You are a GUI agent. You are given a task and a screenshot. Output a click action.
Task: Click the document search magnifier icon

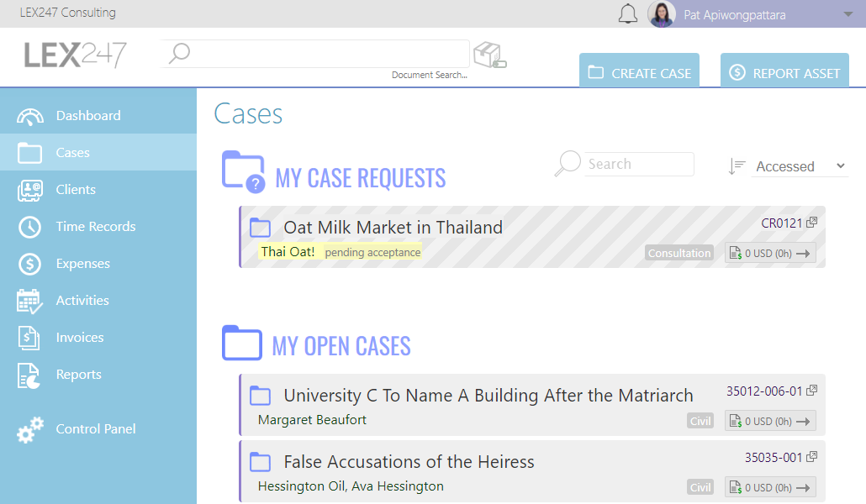pos(179,54)
